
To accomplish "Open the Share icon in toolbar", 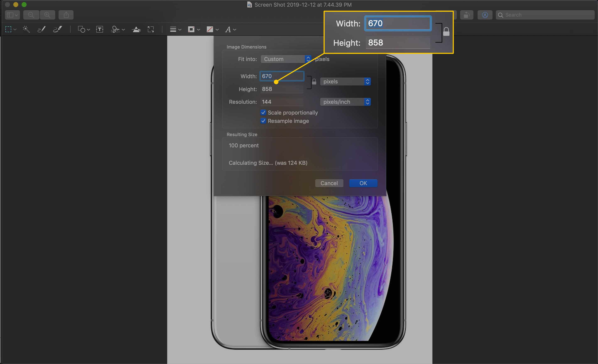I will 66,15.
